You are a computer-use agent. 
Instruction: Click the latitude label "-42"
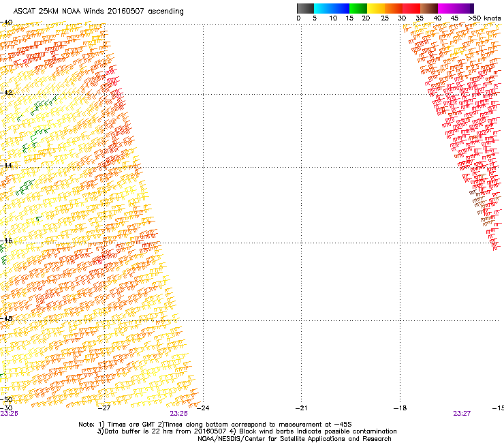[6, 93]
